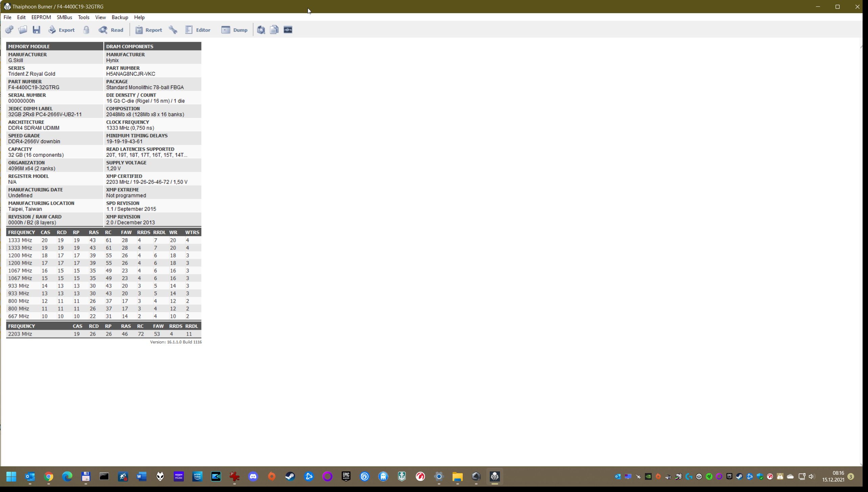The image size is (868, 492).
Task: Open the SMBus menu
Action: 64,17
